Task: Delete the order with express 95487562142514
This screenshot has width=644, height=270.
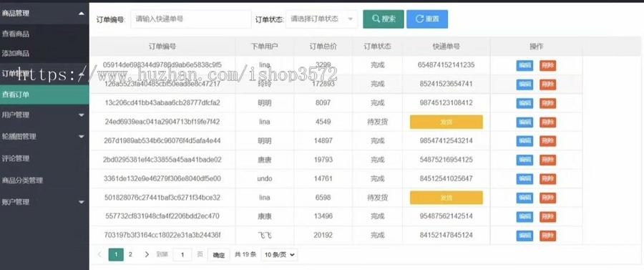Action: click(x=547, y=216)
